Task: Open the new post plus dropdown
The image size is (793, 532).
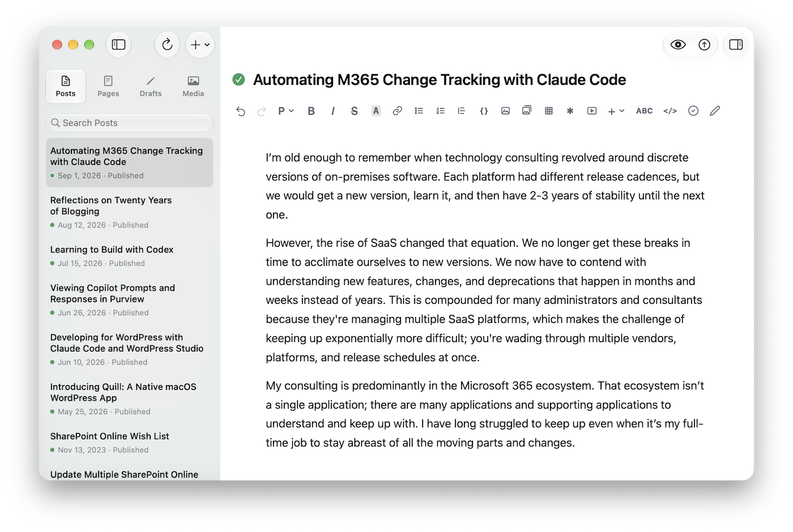Action: 200,45
